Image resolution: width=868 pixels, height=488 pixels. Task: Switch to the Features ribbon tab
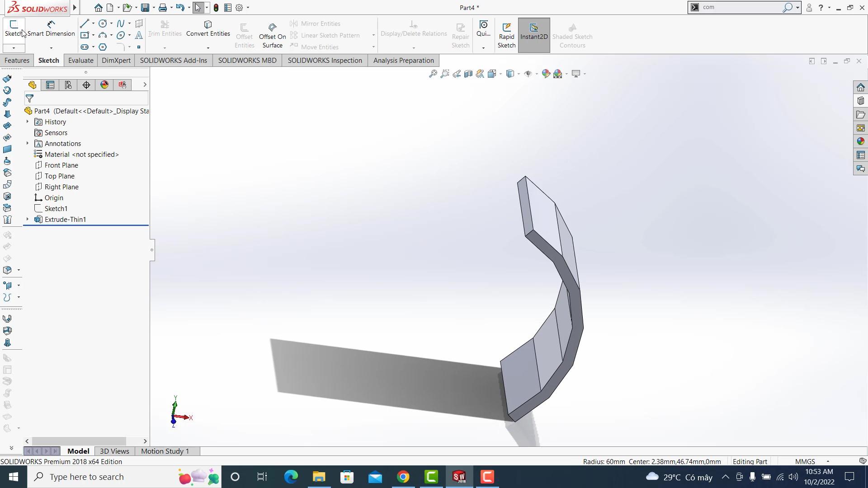tap(17, 60)
